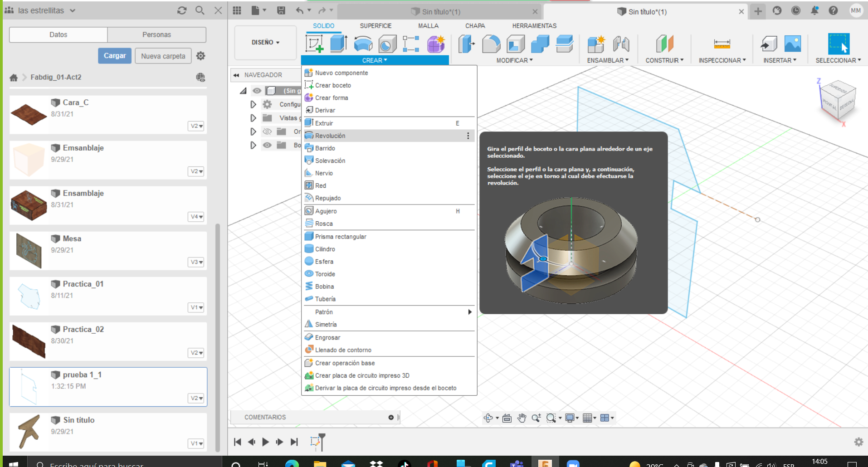Click the Joint assemble icon

[621, 44]
